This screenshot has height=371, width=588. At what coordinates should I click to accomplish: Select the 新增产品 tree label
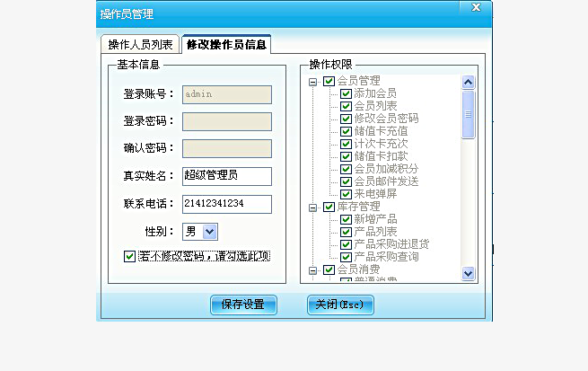click(375, 218)
